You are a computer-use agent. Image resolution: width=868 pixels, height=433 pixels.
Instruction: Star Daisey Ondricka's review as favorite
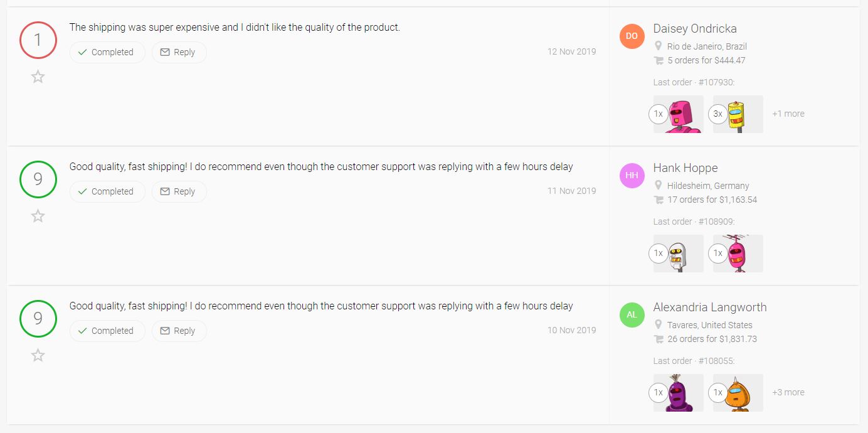[x=38, y=77]
